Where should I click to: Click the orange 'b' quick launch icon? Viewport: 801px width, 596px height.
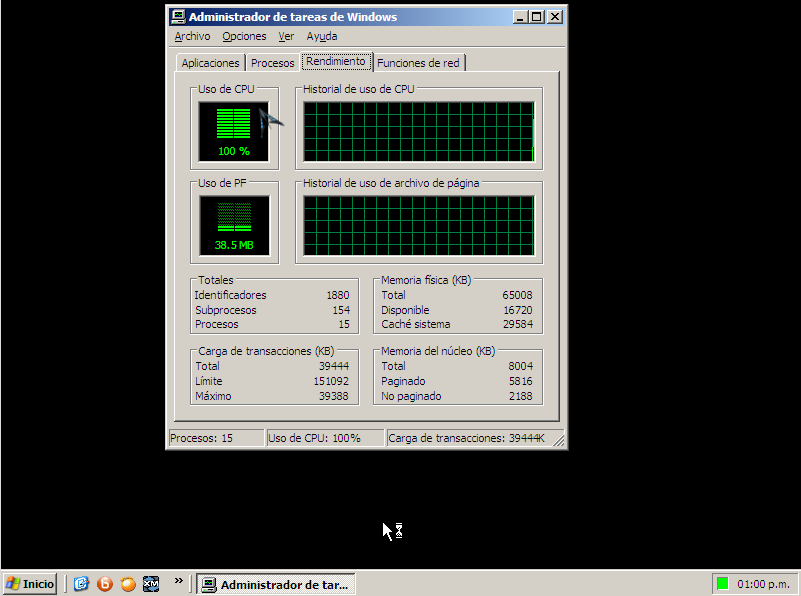105,584
